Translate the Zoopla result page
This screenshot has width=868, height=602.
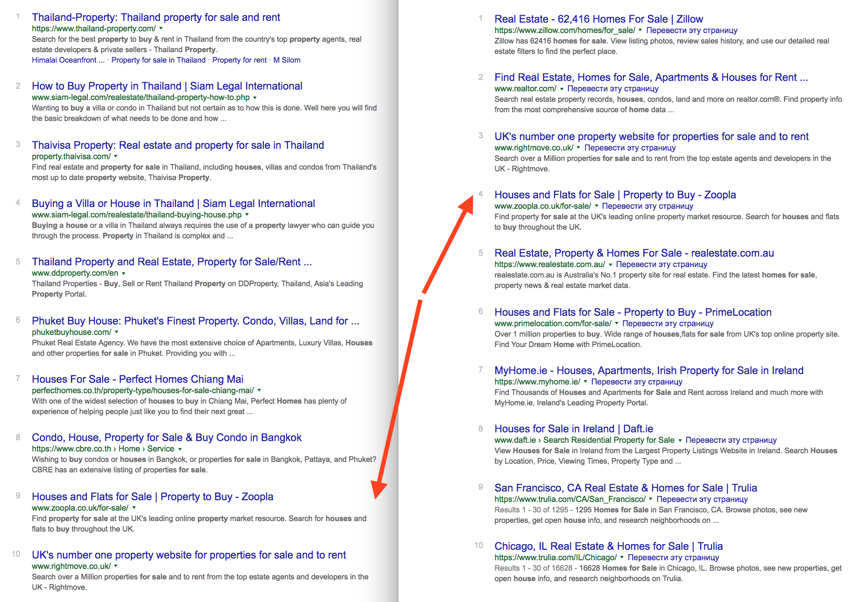pos(648,206)
